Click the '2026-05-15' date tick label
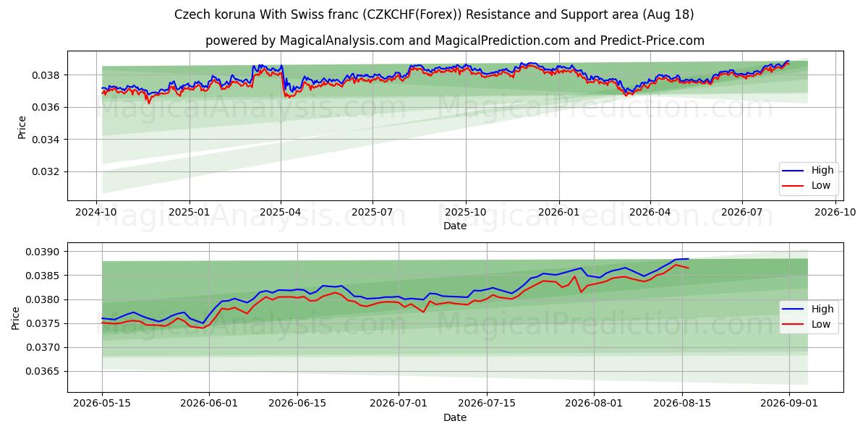This screenshot has height=434, width=868. coord(102,404)
